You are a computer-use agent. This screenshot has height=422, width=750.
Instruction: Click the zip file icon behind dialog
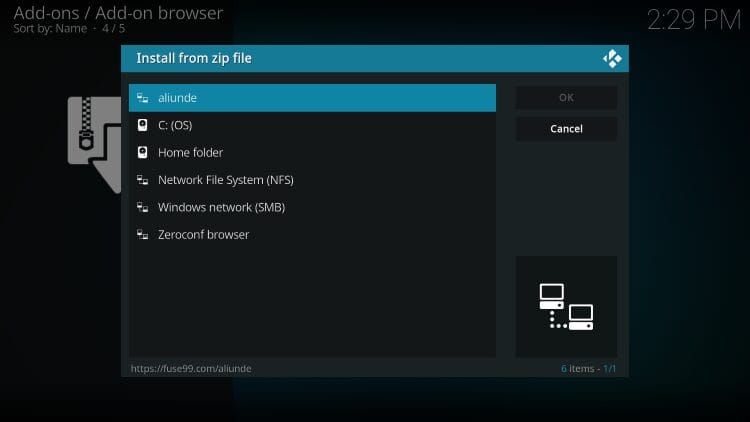(95, 144)
